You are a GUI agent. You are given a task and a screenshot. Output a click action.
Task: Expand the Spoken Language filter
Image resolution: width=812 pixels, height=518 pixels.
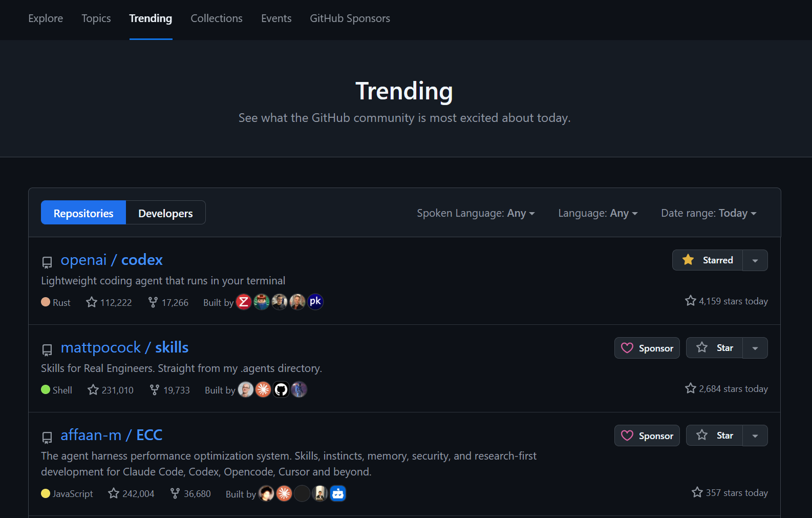click(476, 213)
